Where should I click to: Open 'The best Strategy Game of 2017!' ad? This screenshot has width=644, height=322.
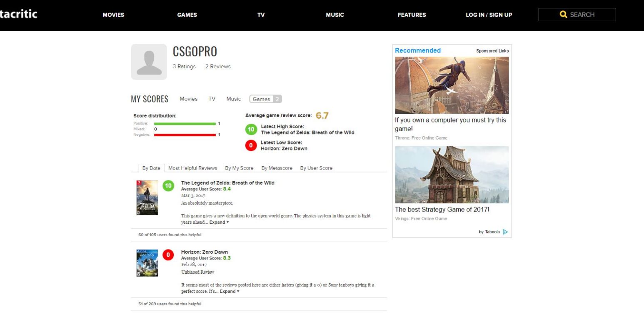click(x=442, y=210)
